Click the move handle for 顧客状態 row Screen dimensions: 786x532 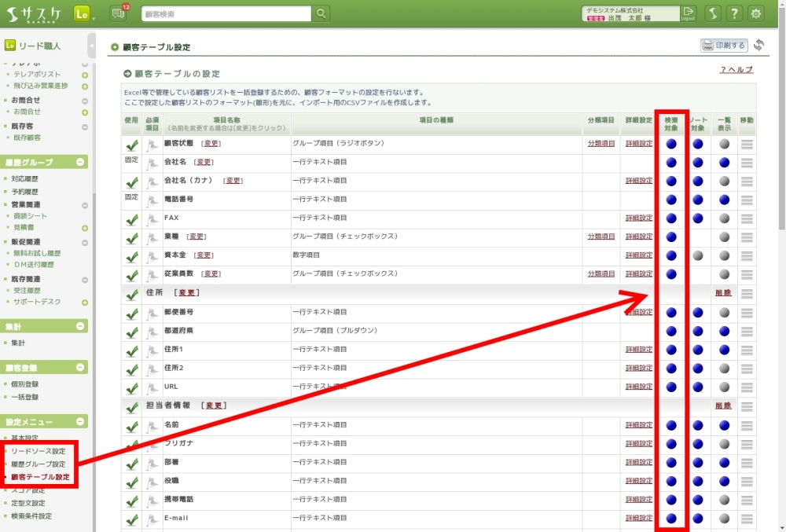tap(747, 144)
